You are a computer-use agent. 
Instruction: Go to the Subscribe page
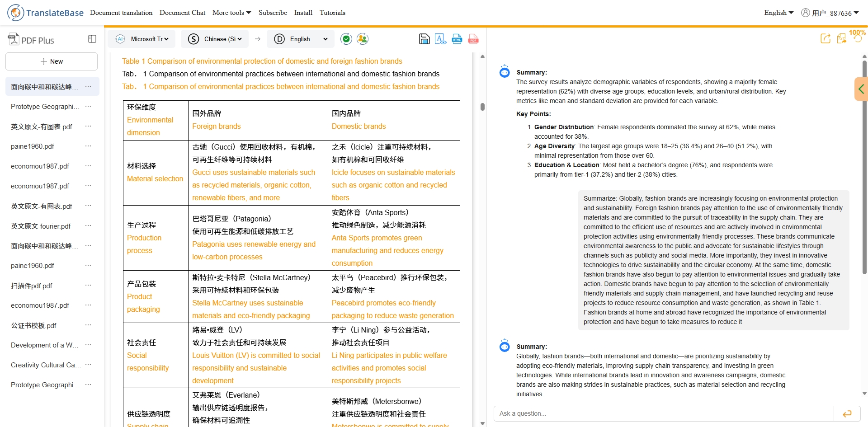(273, 13)
